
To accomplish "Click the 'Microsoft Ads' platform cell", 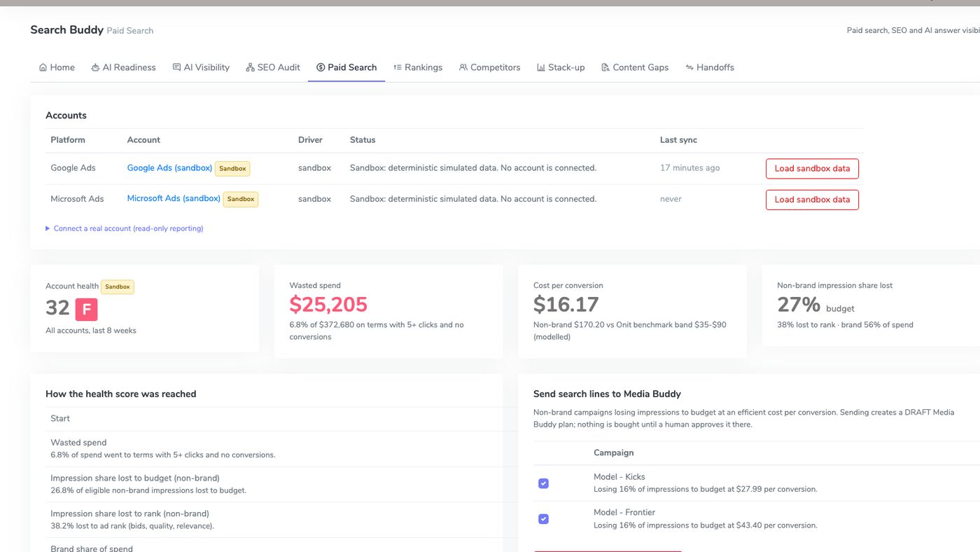I will 77,199.
